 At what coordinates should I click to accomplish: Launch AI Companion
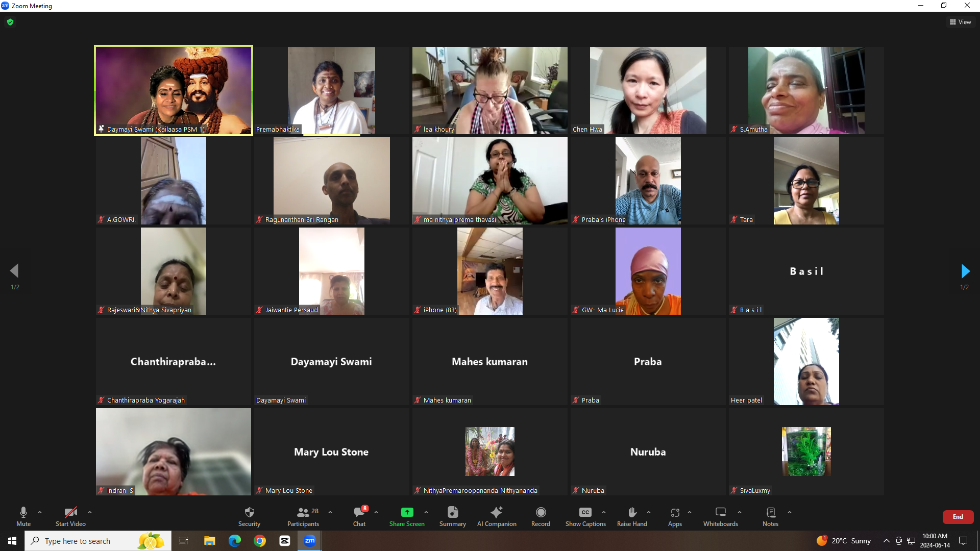click(x=497, y=516)
